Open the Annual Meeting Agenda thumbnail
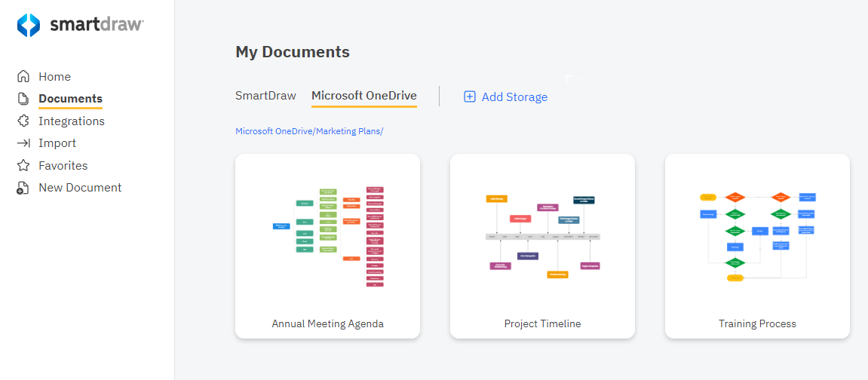The width and height of the screenshot is (868, 380). (328, 235)
